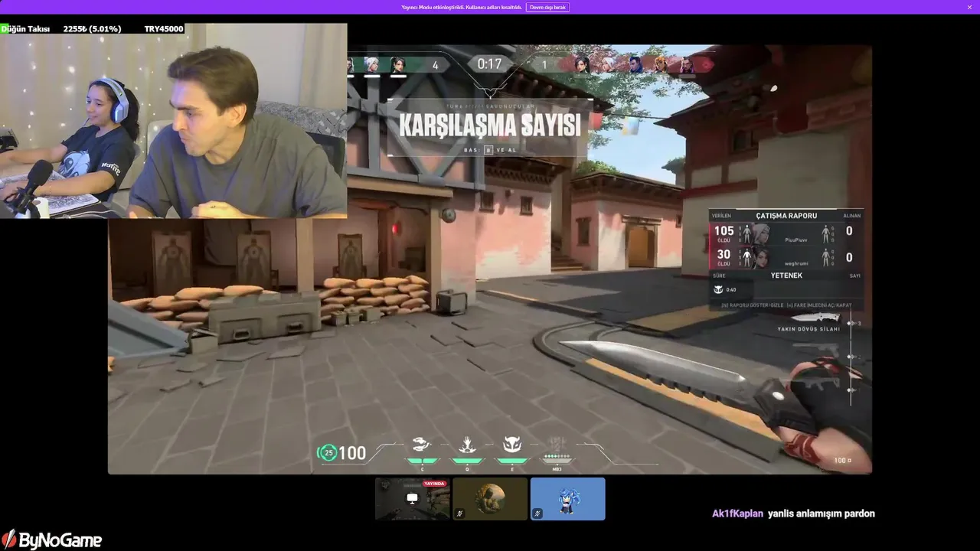This screenshot has width=980, height=551.
Task: Click the 'Düğün Takısı' goal label
Action: 25,28
